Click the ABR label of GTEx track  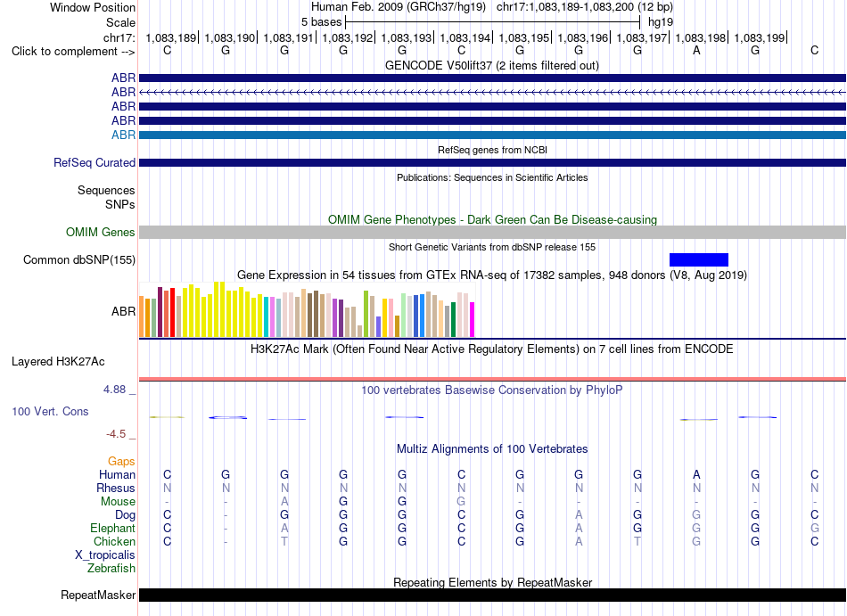[123, 311]
